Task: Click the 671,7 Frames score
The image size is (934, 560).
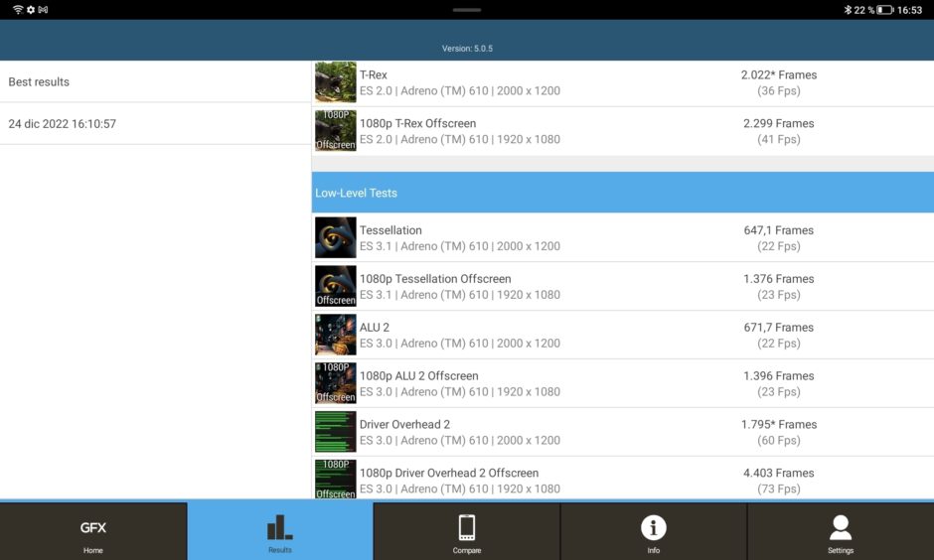Action: point(779,328)
